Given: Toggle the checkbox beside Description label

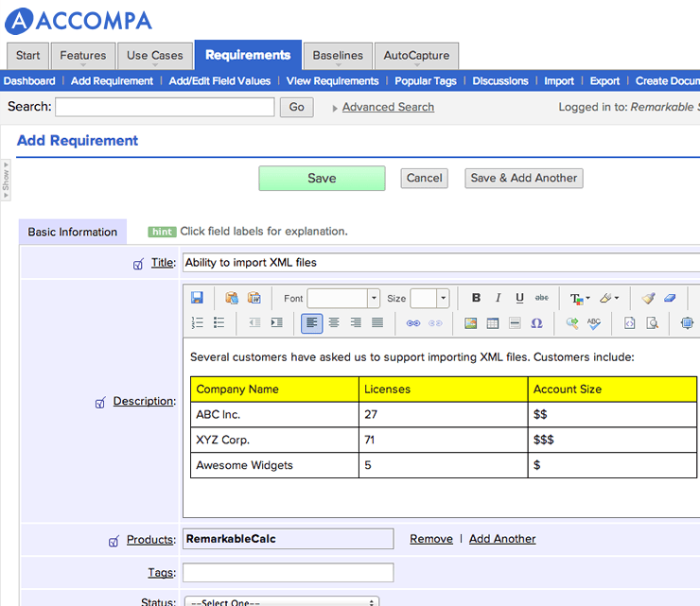Looking at the screenshot, I should pos(101,403).
